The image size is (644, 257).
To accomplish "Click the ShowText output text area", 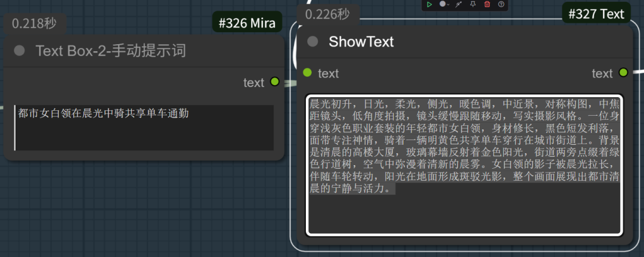I will pyautogui.click(x=464, y=165).
